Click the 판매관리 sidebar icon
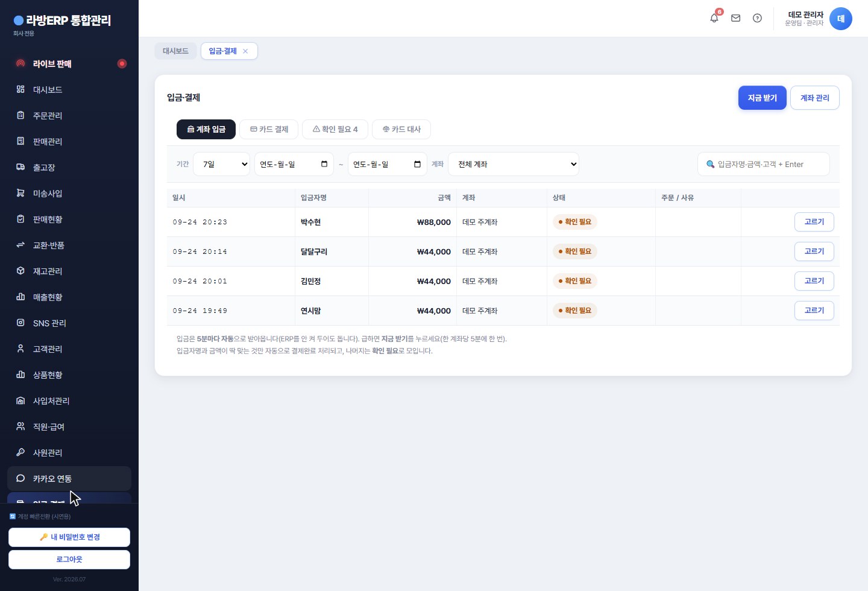 20,141
